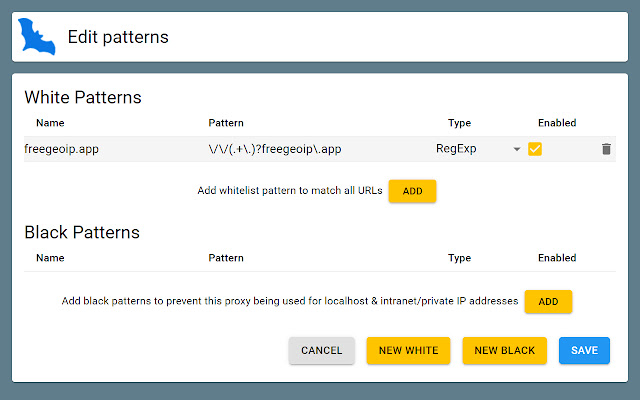Click the Black Patterns Type column header
Screen dimensions: 640x400
(459, 257)
